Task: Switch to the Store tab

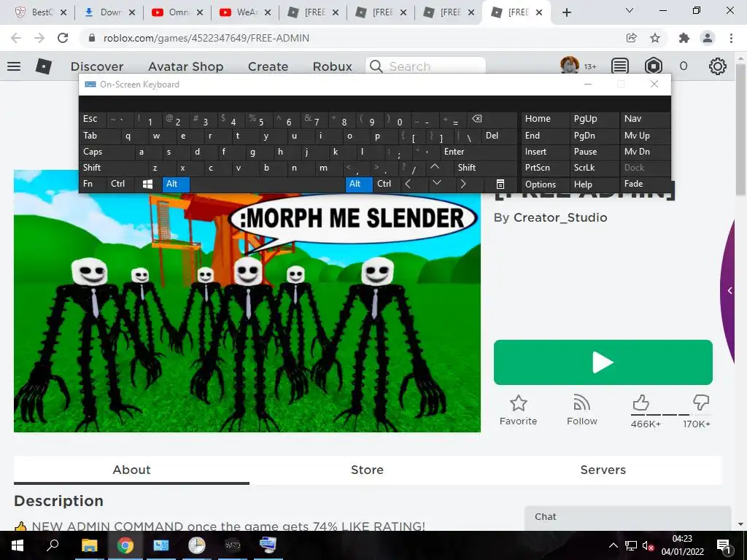Action: click(x=367, y=470)
